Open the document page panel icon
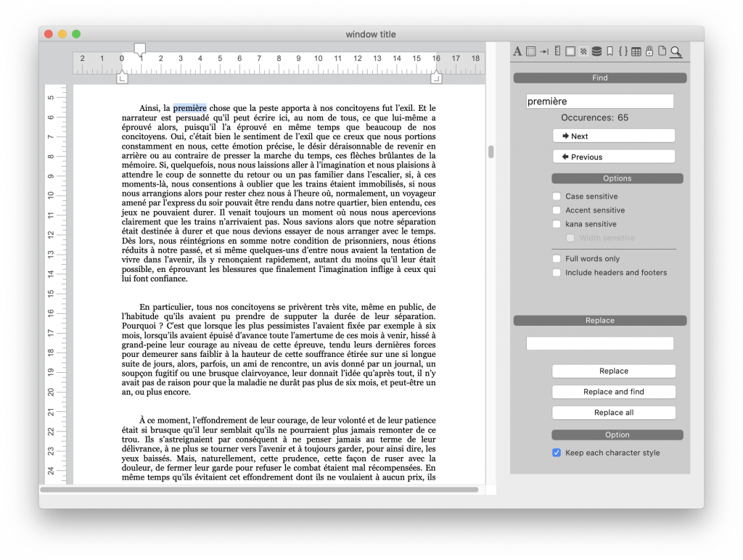Screen dimensions: 743x560 pos(662,51)
